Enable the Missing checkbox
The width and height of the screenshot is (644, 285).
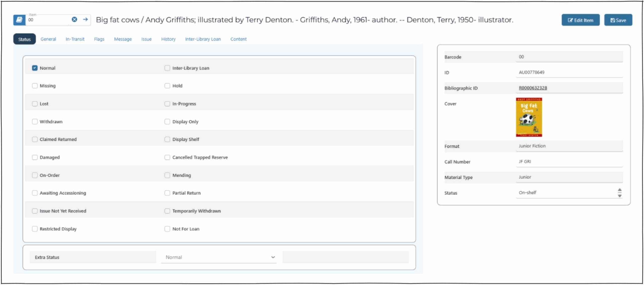click(x=35, y=86)
